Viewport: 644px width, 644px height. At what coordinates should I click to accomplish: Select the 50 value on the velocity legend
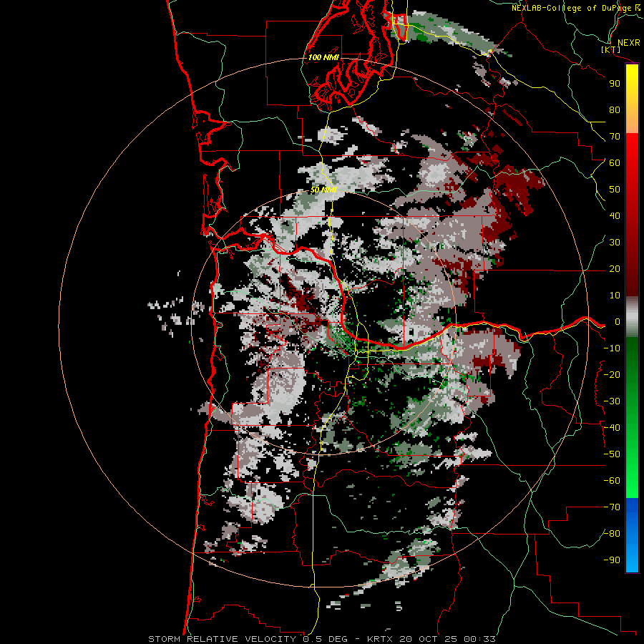[615, 190]
